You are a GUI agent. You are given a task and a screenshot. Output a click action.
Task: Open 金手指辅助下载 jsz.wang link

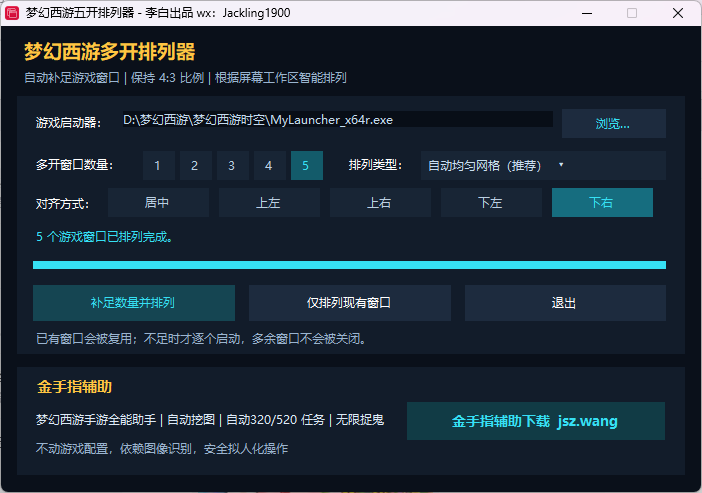click(x=536, y=421)
